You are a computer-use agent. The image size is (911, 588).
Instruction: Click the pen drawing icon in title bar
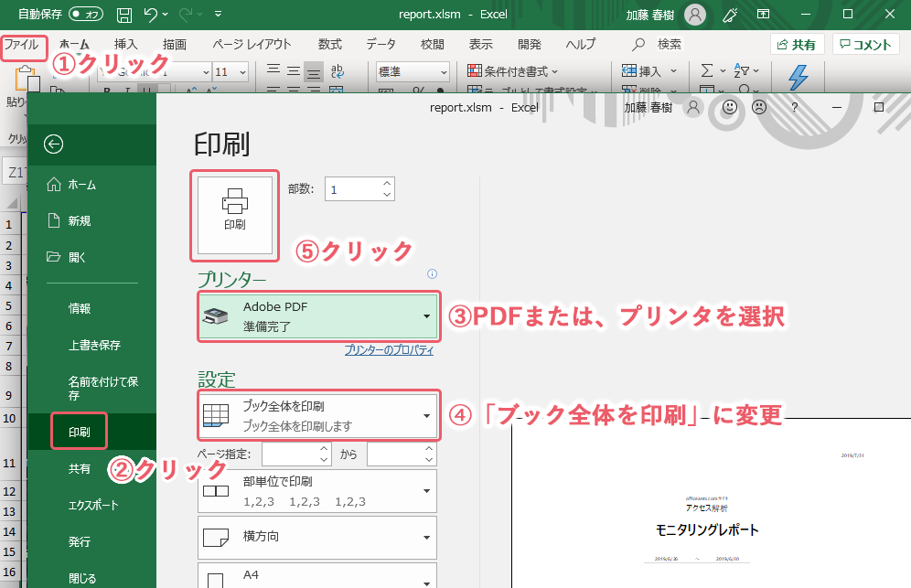pyautogui.click(x=730, y=15)
